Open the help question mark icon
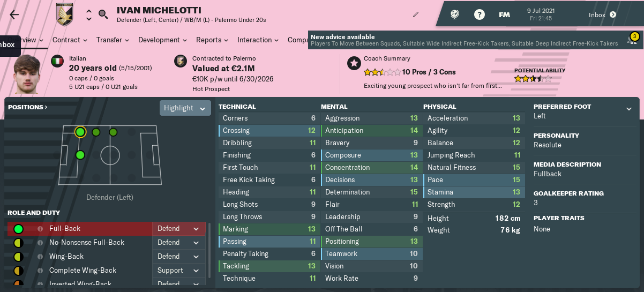The image size is (644, 292). (x=480, y=14)
